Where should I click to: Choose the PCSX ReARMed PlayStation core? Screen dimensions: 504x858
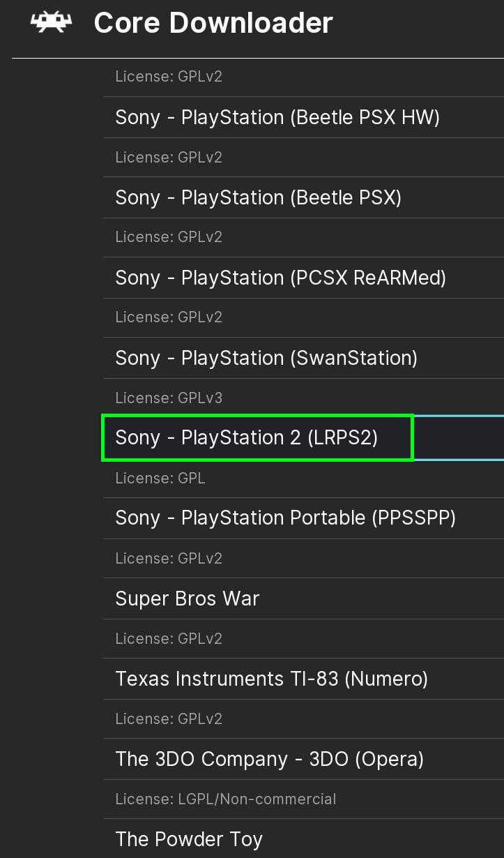tap(280, 278)
